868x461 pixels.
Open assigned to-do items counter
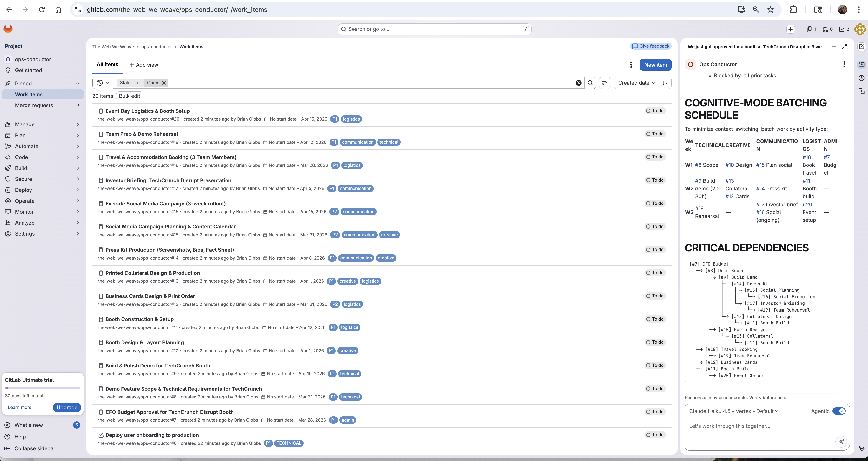(x=844, y=29)
